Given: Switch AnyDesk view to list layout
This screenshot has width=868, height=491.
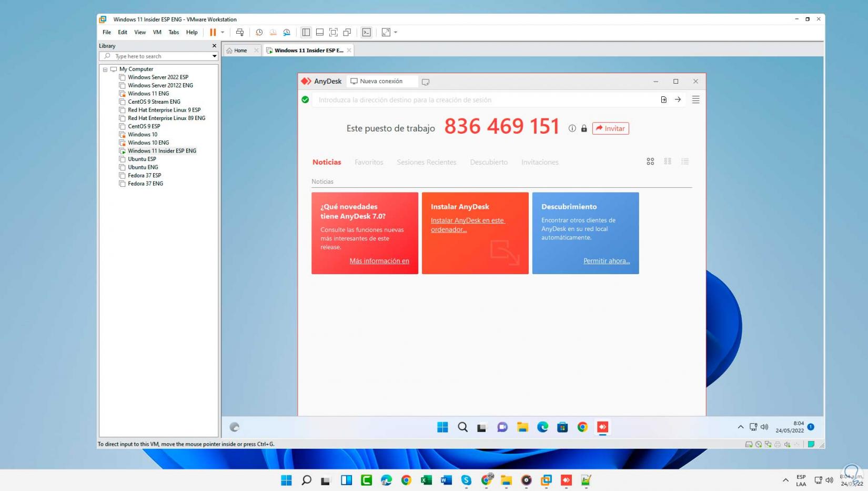Looking at the screenshot, I should [x=685, y=162].
